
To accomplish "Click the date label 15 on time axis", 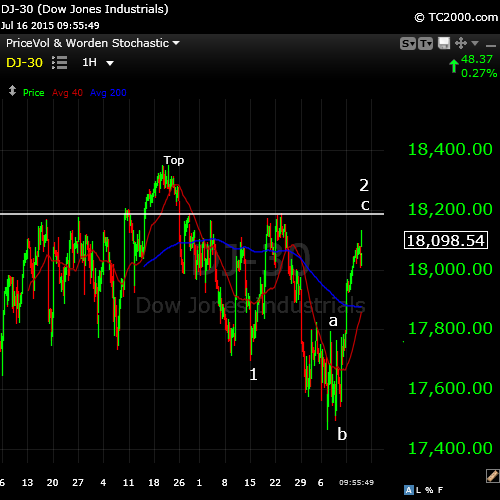I will [x=250, y=482].
